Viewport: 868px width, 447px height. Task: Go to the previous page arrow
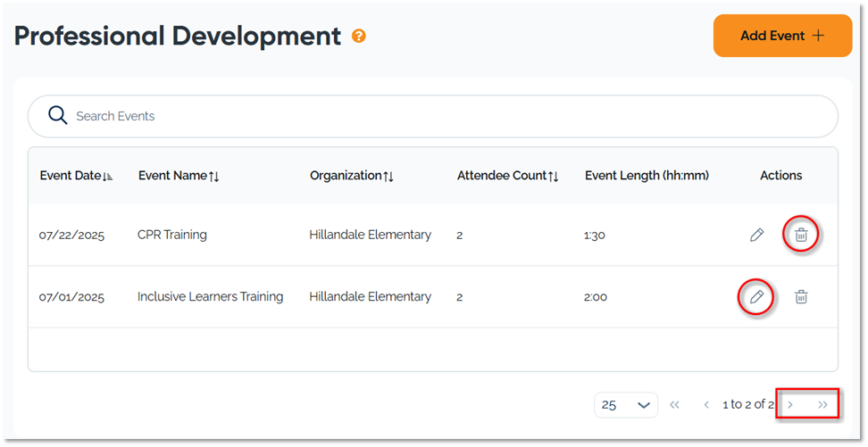point(706,405)
